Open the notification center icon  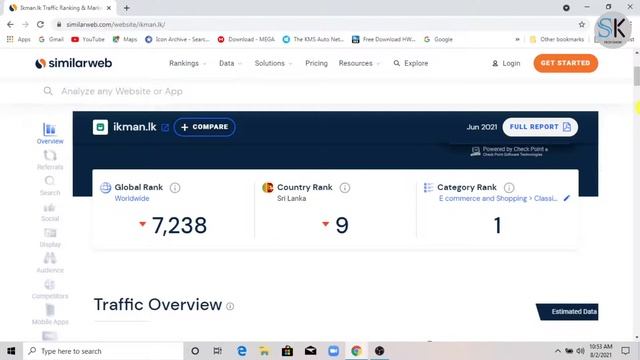click(625, 351)
